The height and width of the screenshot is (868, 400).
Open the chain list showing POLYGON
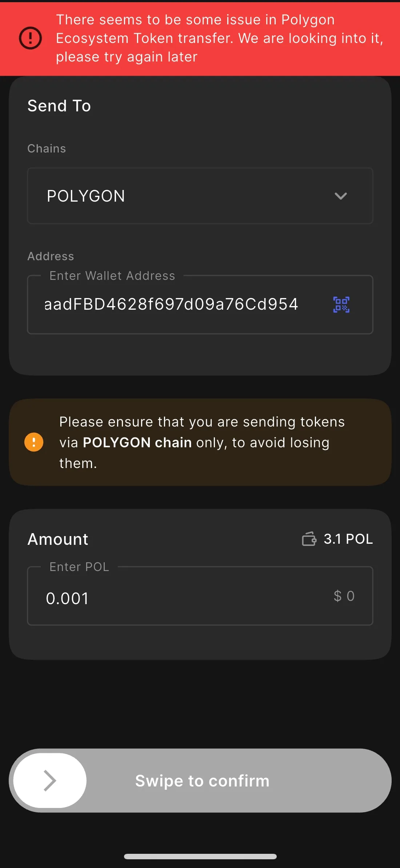pos(200,196)
